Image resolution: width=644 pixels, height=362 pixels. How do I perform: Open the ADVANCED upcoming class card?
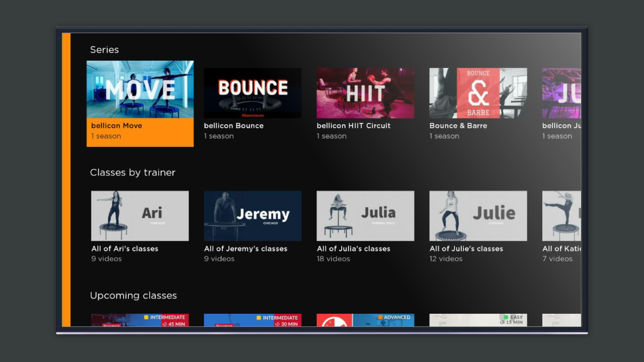(365, 320)
